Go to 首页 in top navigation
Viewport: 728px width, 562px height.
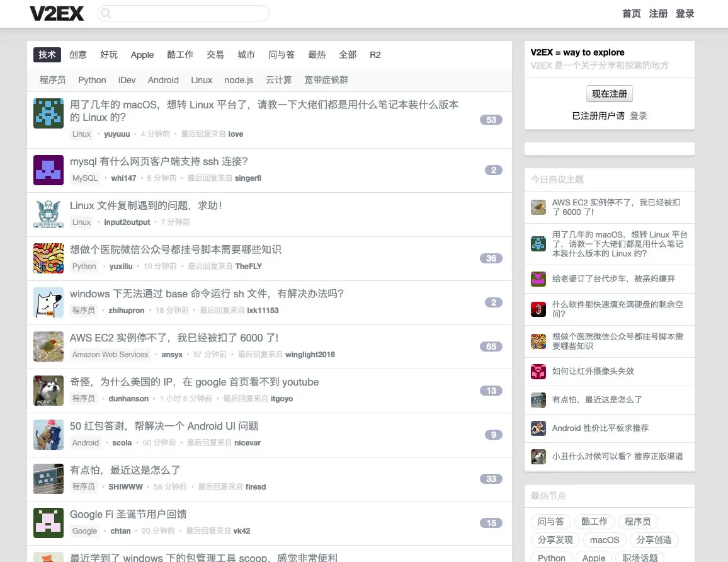[x=632, y=13]
